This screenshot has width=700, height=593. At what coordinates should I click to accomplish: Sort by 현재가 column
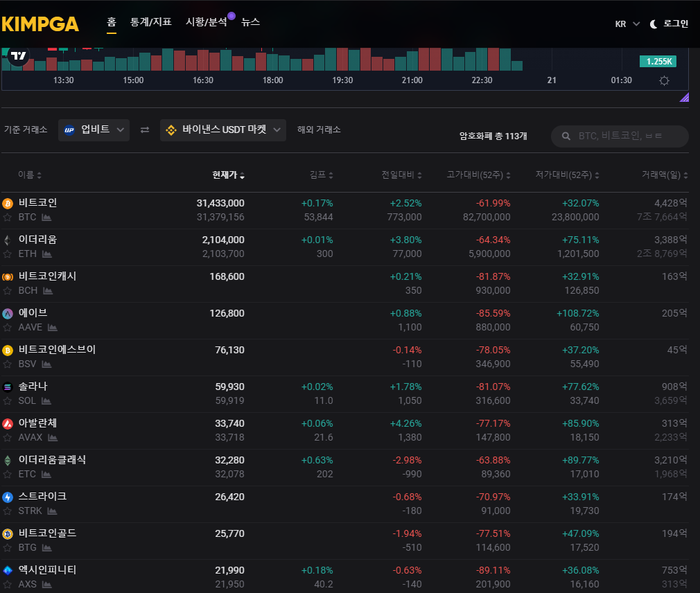(228, 175)
